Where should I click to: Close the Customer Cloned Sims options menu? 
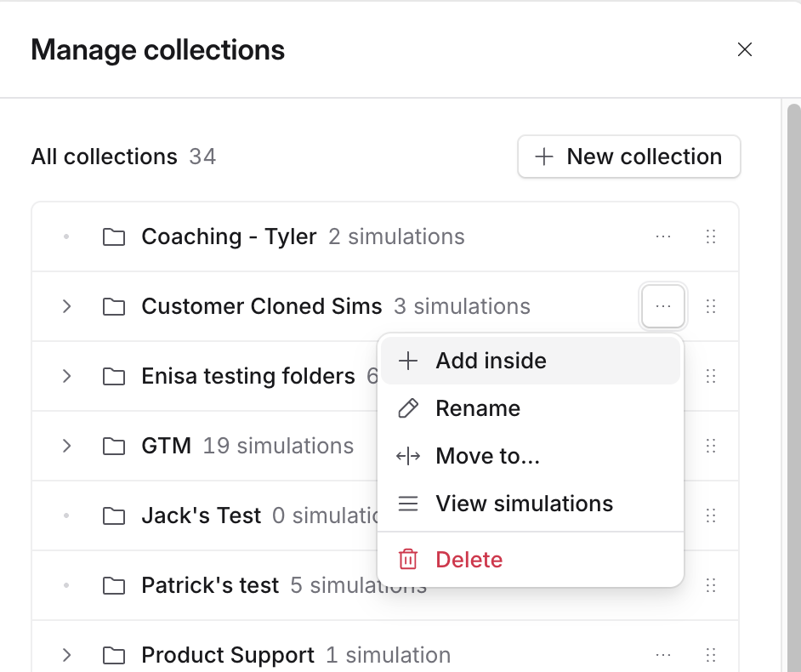[x=663, y=306]
